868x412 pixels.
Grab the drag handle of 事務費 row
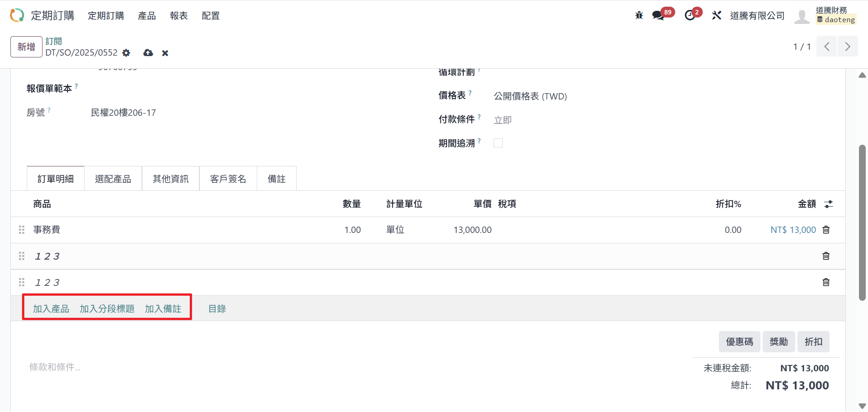[x=21, y=230]
